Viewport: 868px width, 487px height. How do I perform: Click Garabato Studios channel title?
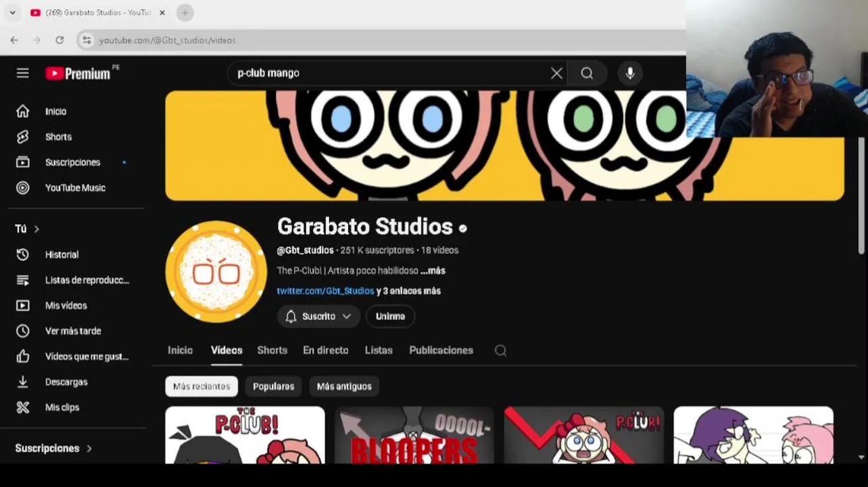(365, 227)
